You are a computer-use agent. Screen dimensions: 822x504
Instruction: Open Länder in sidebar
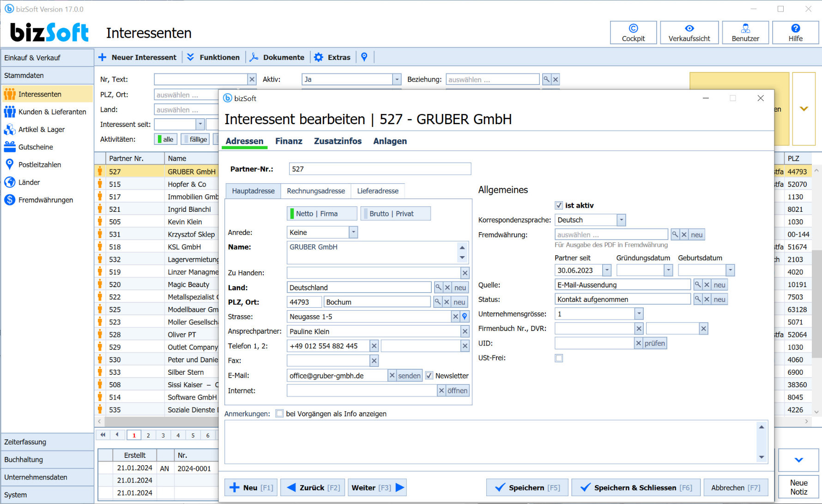coord(47,182)
